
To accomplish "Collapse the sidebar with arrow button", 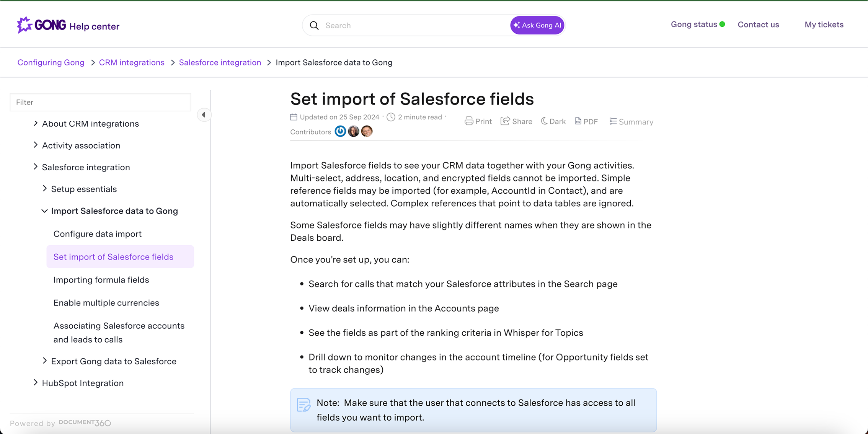I will click(x=204, y=115).
